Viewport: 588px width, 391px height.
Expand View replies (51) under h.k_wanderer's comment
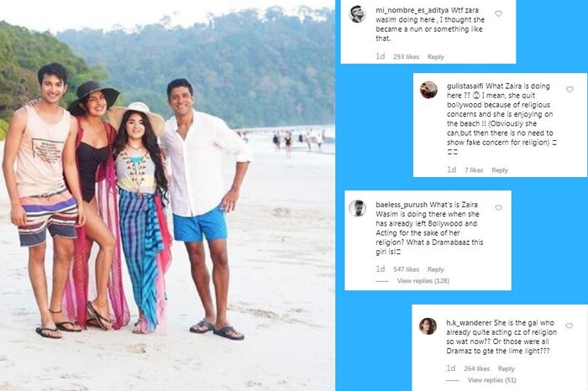(x=494, y=379)
